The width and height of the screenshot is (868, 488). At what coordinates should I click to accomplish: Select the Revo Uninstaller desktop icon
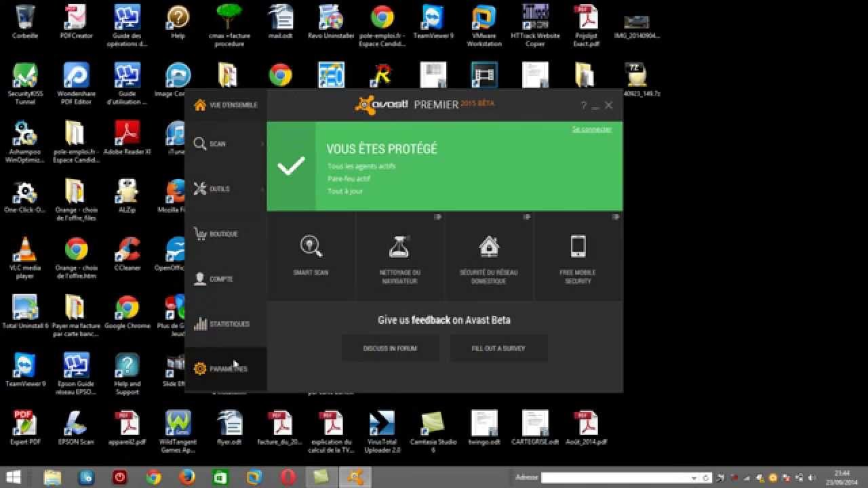coord(330,22)
